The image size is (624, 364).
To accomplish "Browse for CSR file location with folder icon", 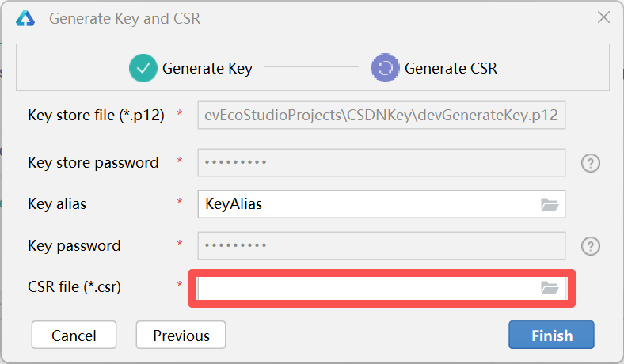I will pyautogui.click(x=550, y=287).
